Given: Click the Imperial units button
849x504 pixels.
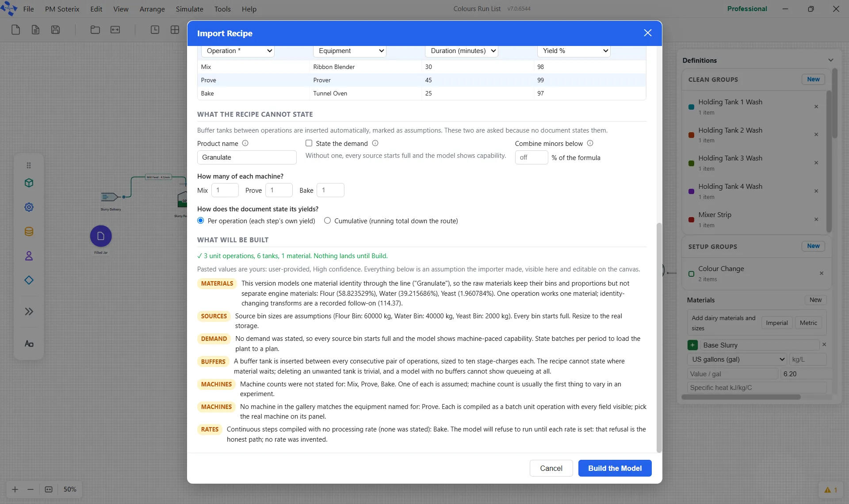Looking at the screenshot, I should 776,323.
